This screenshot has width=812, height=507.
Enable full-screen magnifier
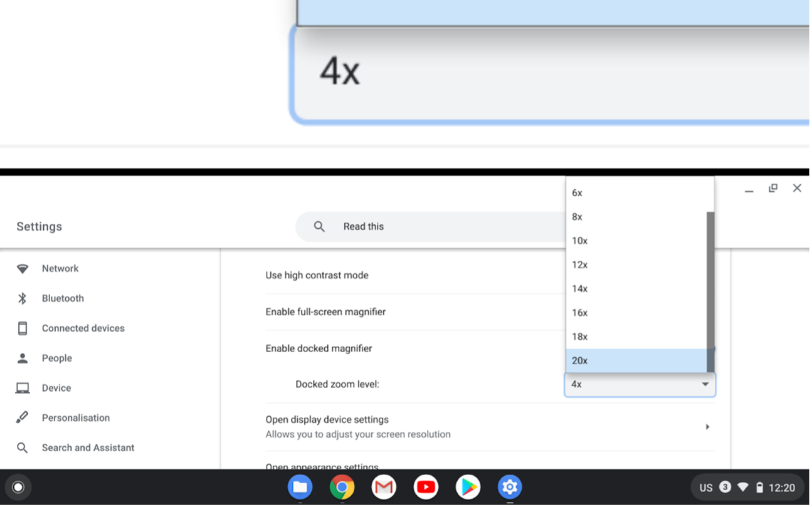tap(325, 311)
